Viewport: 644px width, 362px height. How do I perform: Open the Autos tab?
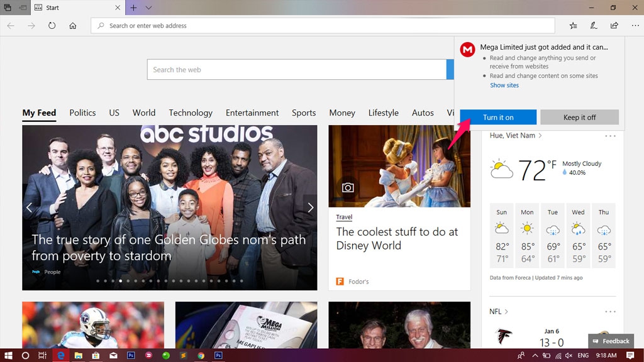click(x=423, y=112)
